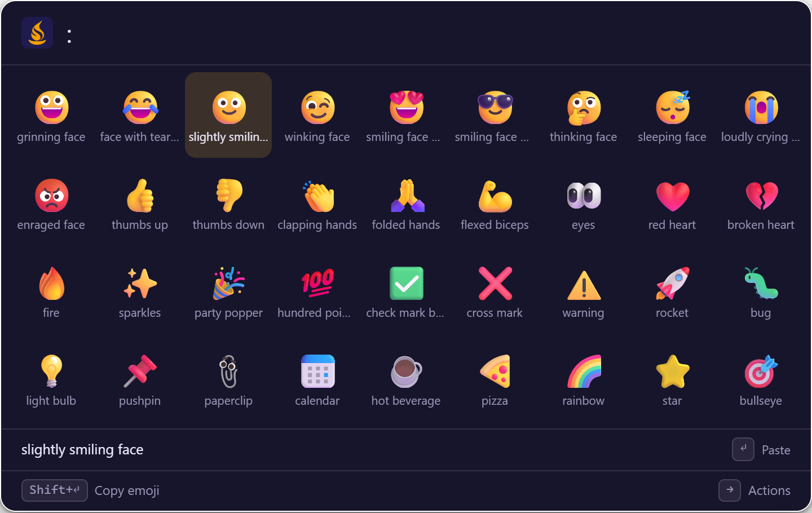This screenshot has height=513, width=812.
Task: Choose the winking face emoji
Action: click(317, 115)
